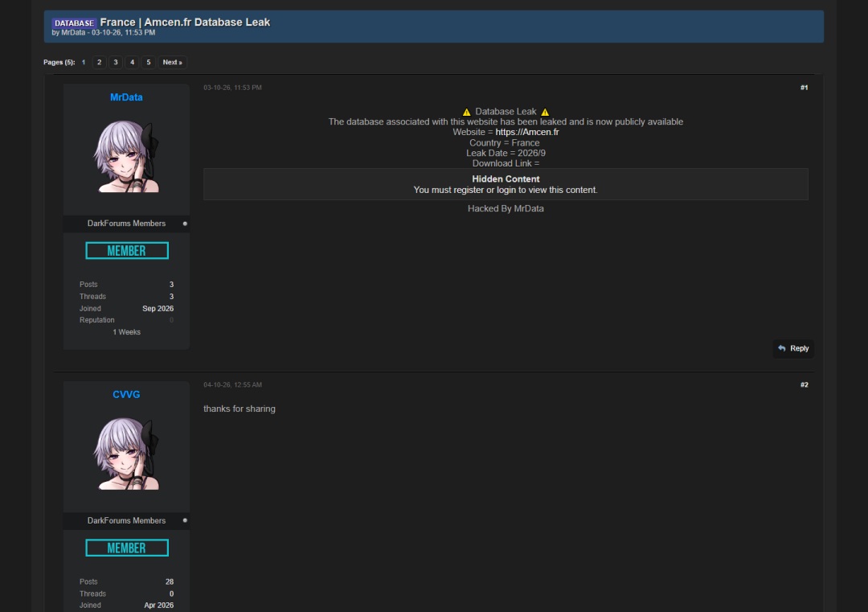This screenshot has width=868, height=612.
Task: Click MrData's Reputation value 0
Action: coord(172,320)
